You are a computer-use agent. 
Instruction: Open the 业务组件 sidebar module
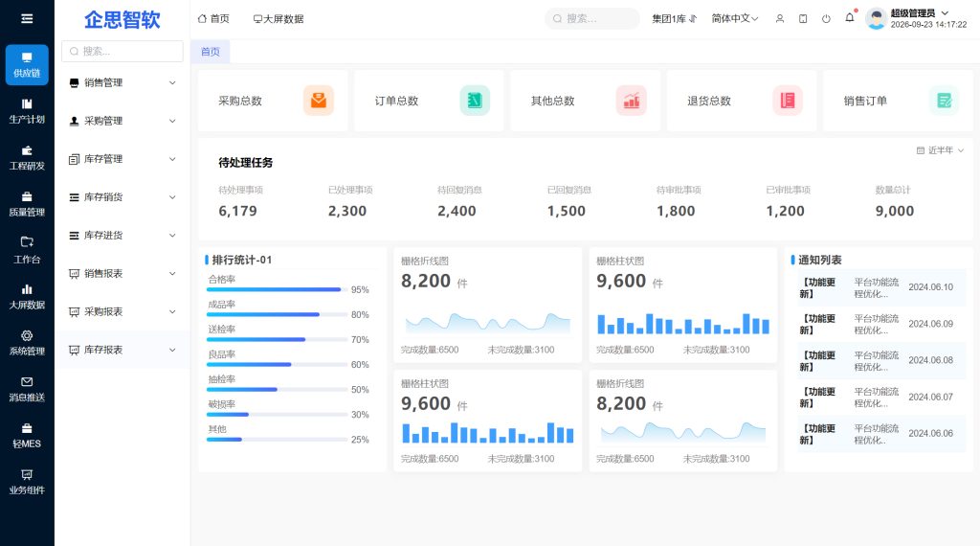27,482
